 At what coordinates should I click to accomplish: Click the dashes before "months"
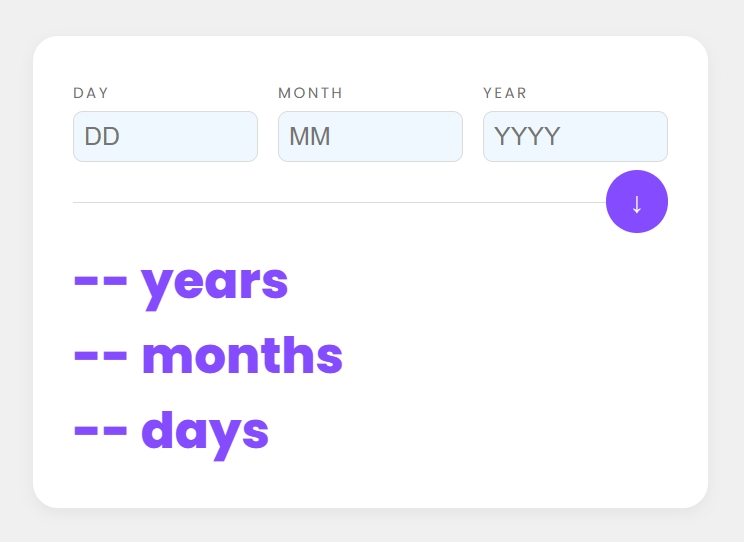point(100,357)
